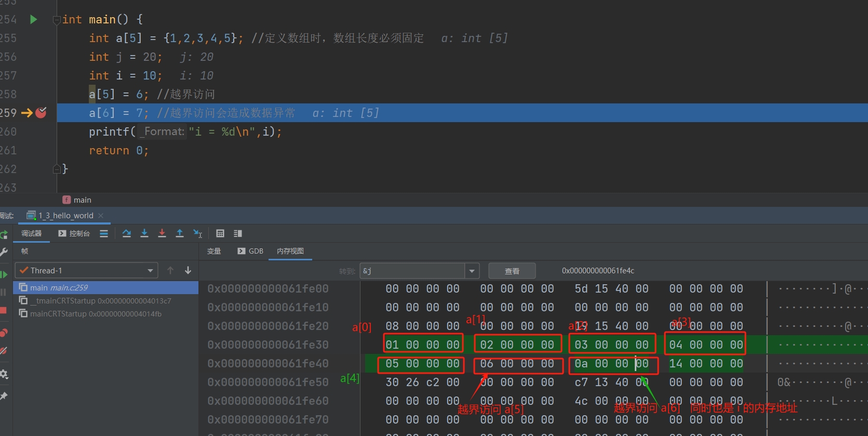Click memory bytes 02 00 00 00
This screenshot has height=436, width=868.
[x=517, y=345]
